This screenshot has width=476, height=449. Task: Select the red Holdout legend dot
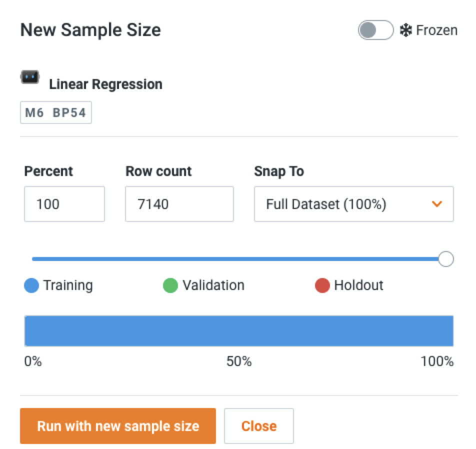(x=322, y=286)
